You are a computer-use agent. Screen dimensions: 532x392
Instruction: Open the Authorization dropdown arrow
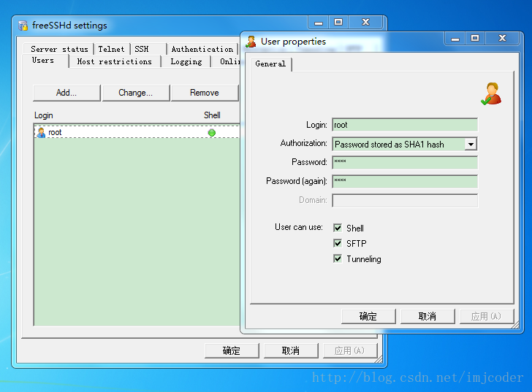(471, 145)
